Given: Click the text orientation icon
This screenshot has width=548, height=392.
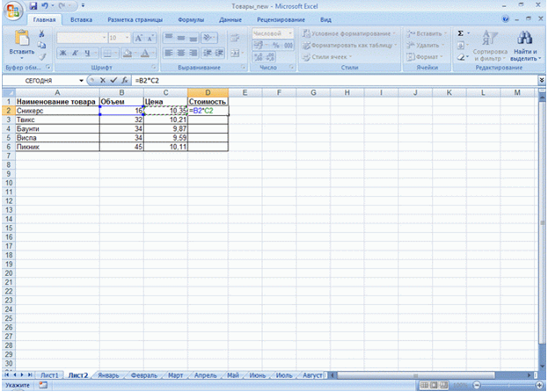Looking at the screenshot, I should tap(208, 38).
